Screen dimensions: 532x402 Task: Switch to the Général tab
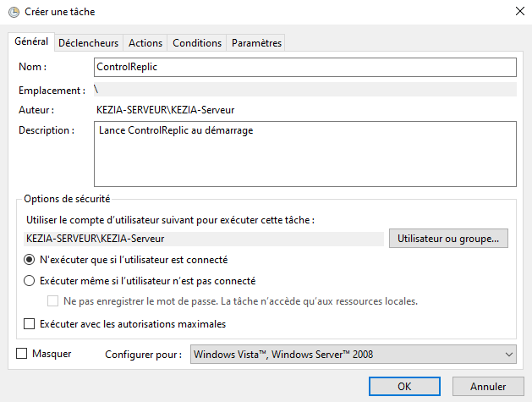pyautogui.click(x=31, y=42)
